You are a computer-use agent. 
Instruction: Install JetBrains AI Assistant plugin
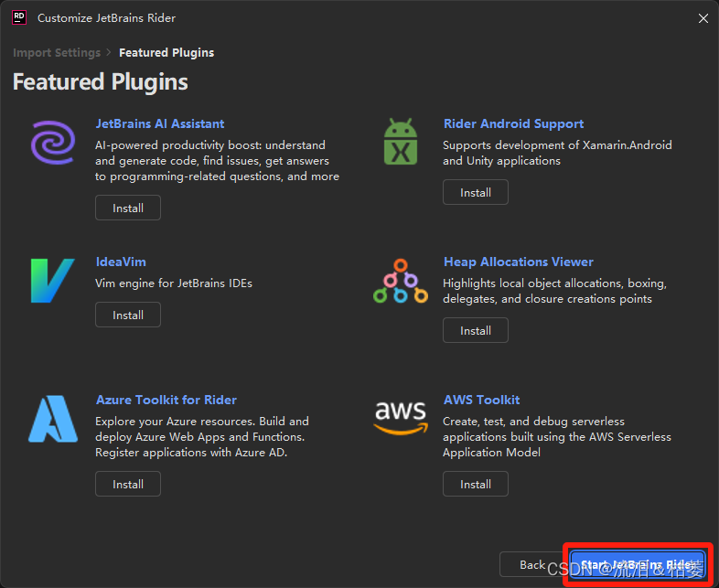128,208
